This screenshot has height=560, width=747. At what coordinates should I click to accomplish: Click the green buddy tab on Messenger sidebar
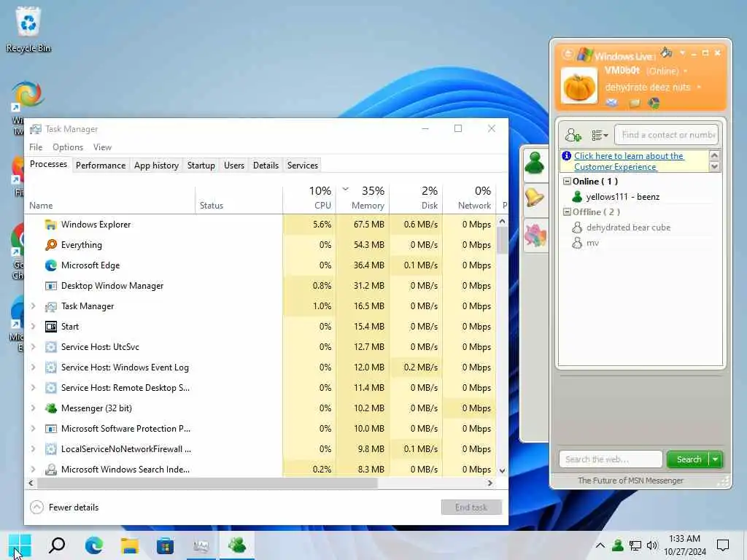click(535, 163)
